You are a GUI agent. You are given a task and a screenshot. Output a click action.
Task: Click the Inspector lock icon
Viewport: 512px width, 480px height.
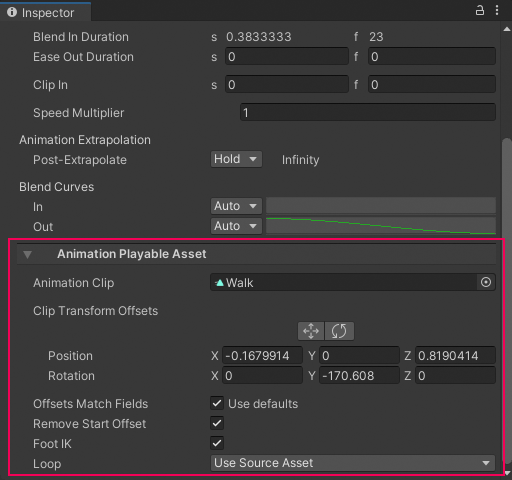(x=479, y=10)
